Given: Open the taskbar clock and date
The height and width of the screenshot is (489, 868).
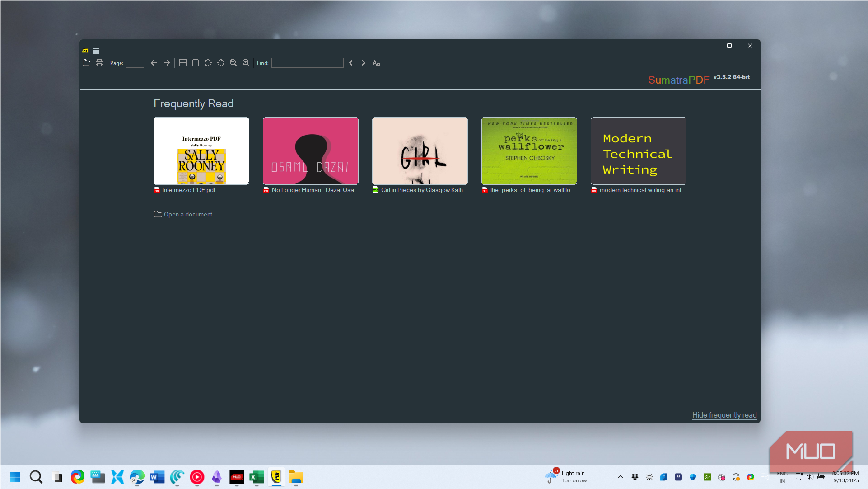Looking at the screenshot, I should click(846, 477).
